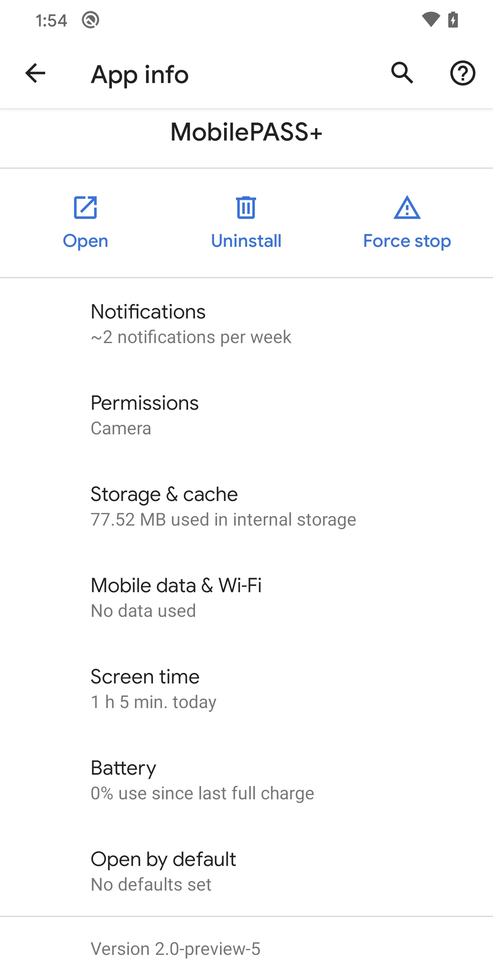
Task: Tap the help question mark icon
Action: [462, 73]
